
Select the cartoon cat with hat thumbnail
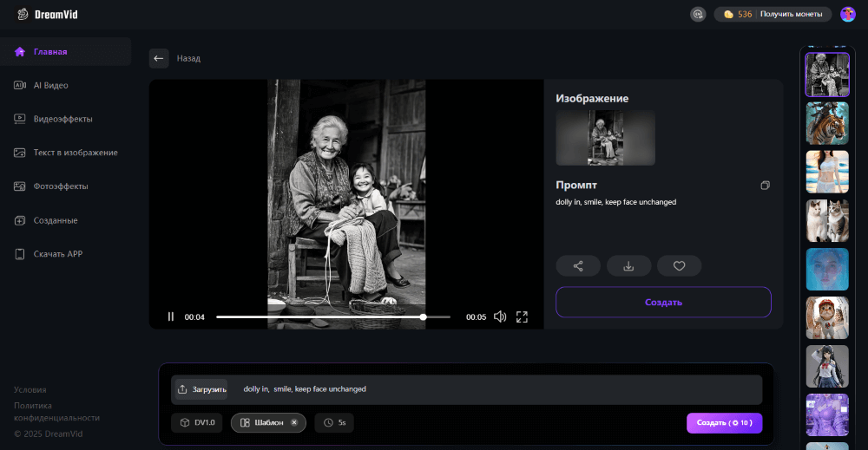(x=827, y=318)
